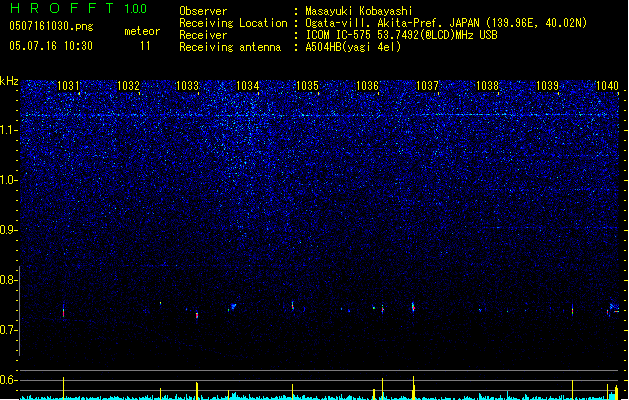629x400 pixels.
Task: Click the meteor echo just after 1033
Action: pos(197,315)
